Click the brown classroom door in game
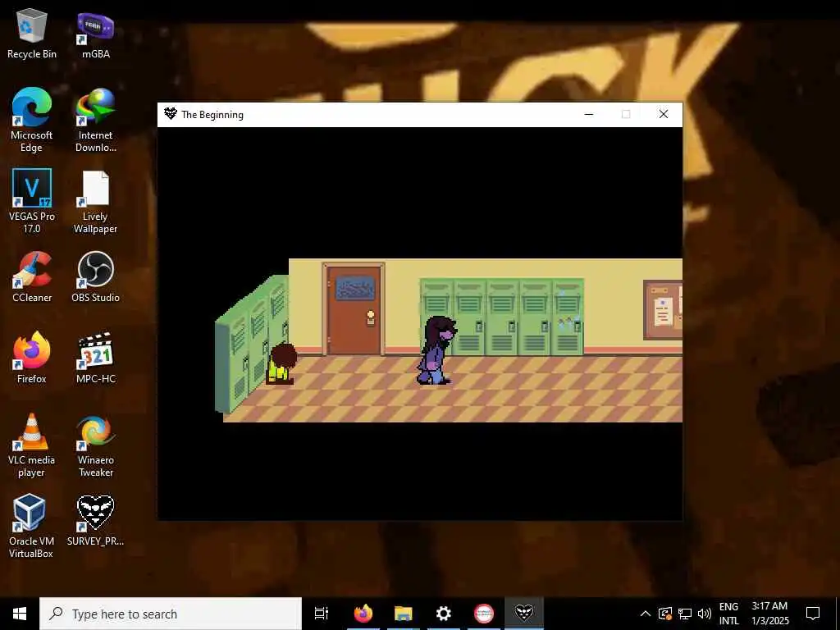Viewport: 840px width, 630px height. click(354, 309)
